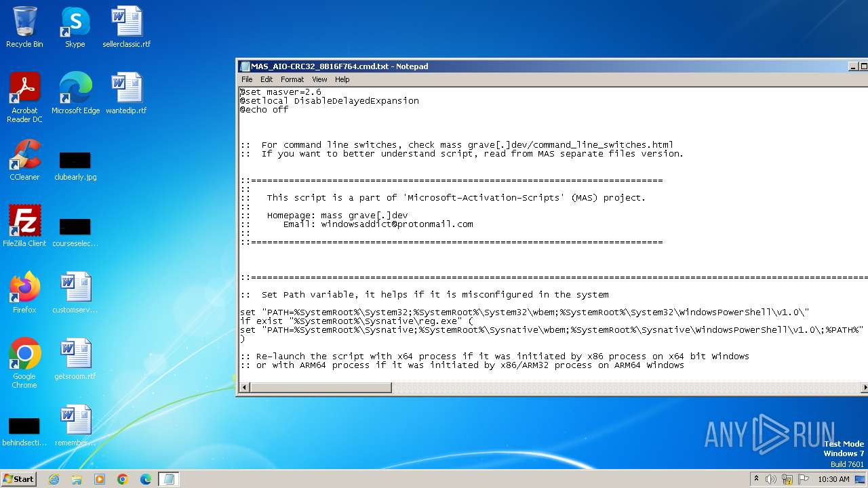Launch Skype from the desktop
Image resolution: width=868 pixels, height=488 pixels.
click(x=75, y=27)
